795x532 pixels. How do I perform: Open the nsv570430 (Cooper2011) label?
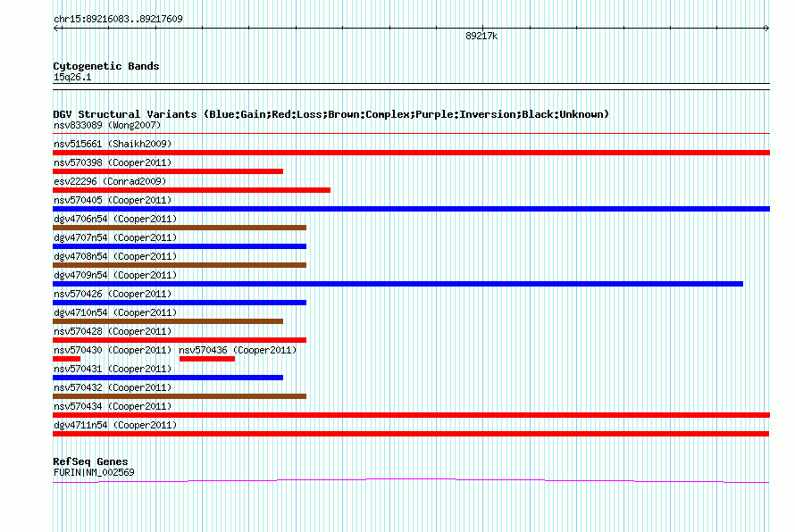[113, 350]
